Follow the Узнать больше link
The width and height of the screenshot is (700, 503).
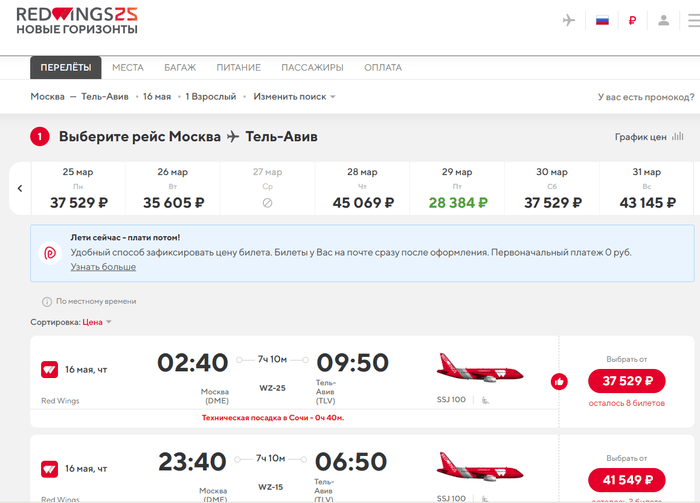pyautogui.click(x=103, y=267)
